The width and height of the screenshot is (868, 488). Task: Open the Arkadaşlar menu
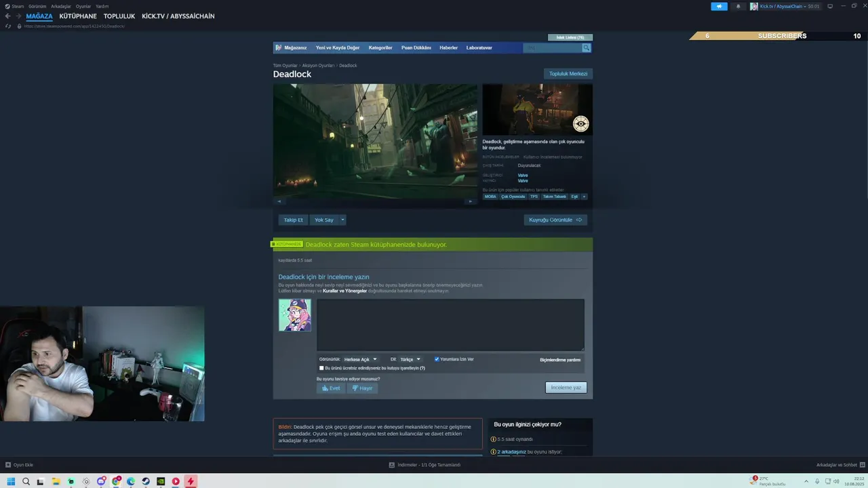(x=61, y=6)
